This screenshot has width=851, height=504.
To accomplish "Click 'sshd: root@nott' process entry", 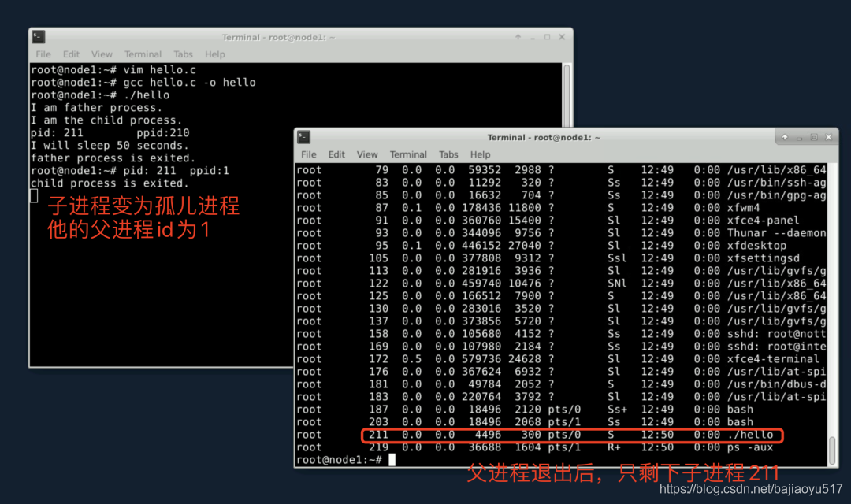I will click(777, 334).
